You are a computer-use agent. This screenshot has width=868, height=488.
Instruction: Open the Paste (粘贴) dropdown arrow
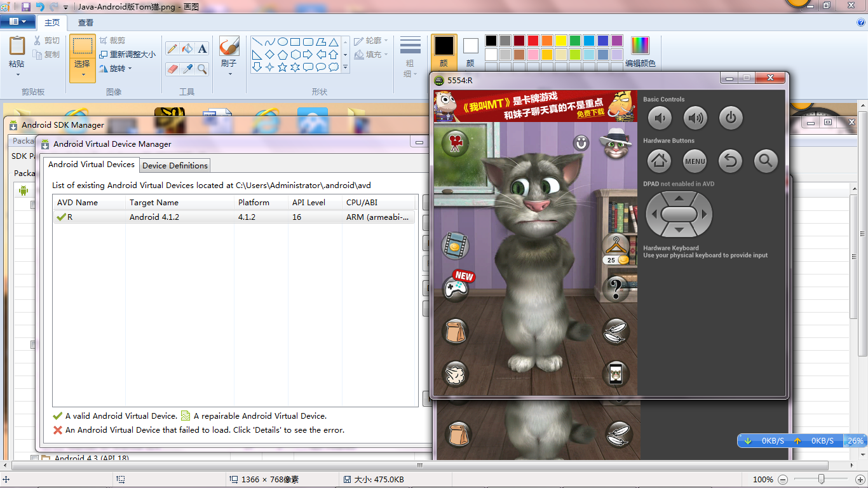coord(17,74)
